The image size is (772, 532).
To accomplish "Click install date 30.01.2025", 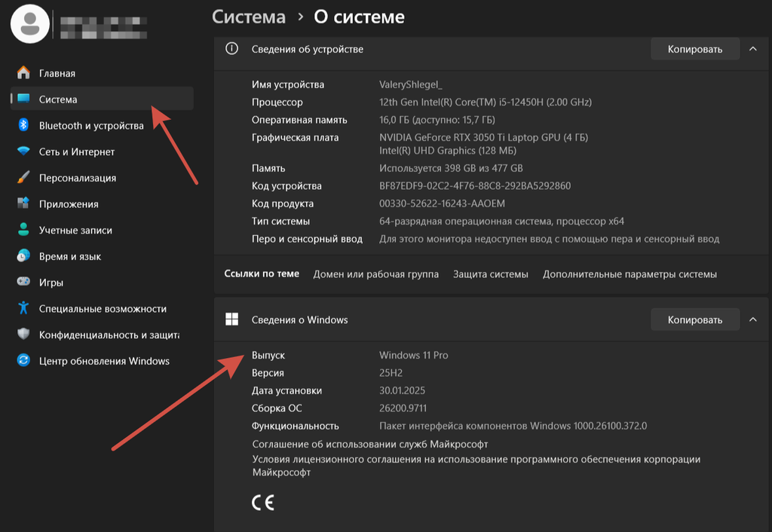I will point(402,390).
